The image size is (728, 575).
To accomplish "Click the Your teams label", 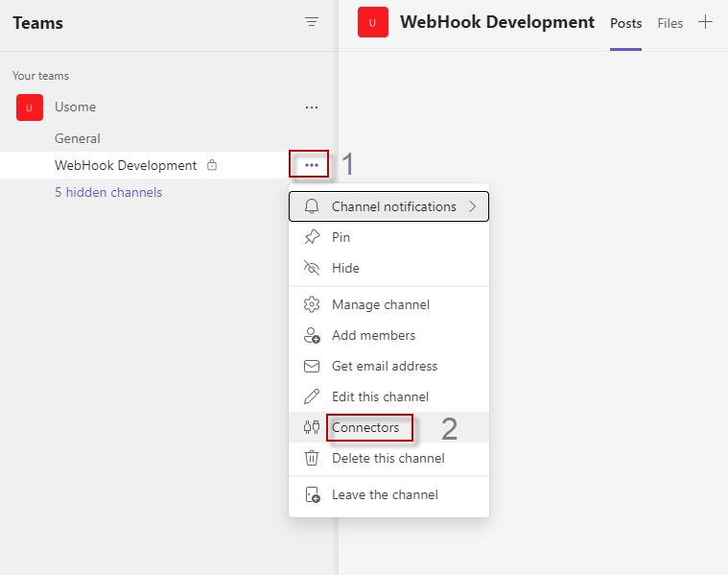I will pyautogui.click(x=41, y=76).
